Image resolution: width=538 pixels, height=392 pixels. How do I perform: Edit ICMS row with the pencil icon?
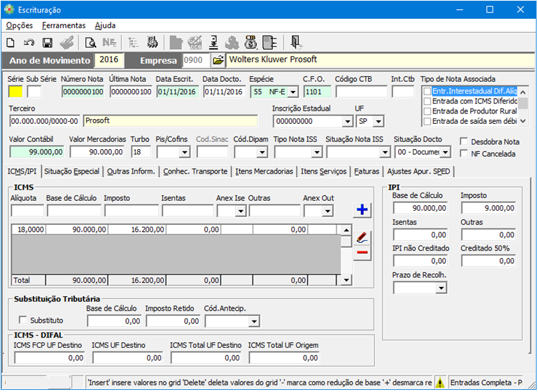point(362,237)
